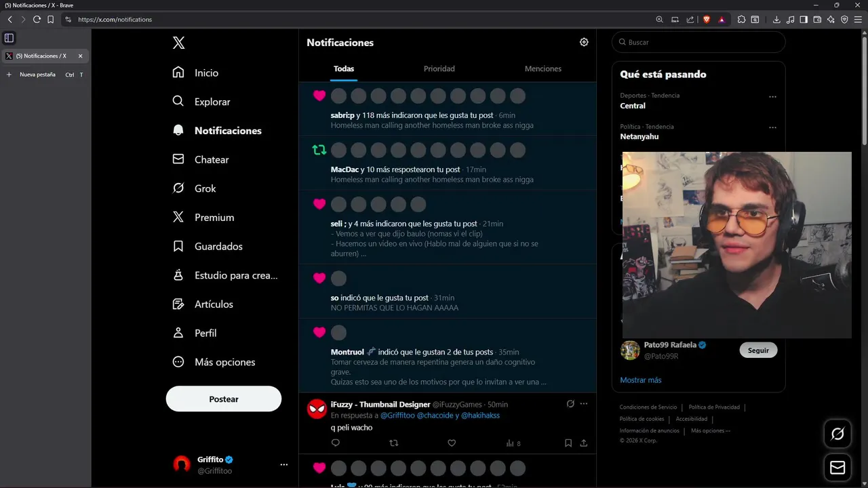The width and height of the screenshot is (868, 488).
Task: Open options for Netanyahu trend
Action: coord(772,127)
